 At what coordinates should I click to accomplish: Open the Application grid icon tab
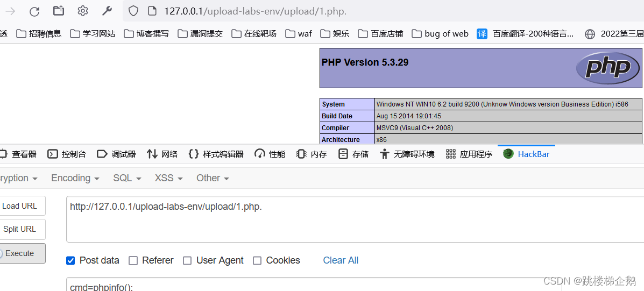[x=451, y=154]
